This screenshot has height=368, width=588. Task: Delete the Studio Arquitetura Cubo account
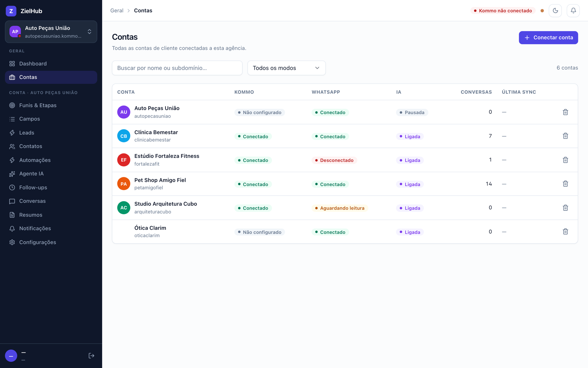point(565,208)
